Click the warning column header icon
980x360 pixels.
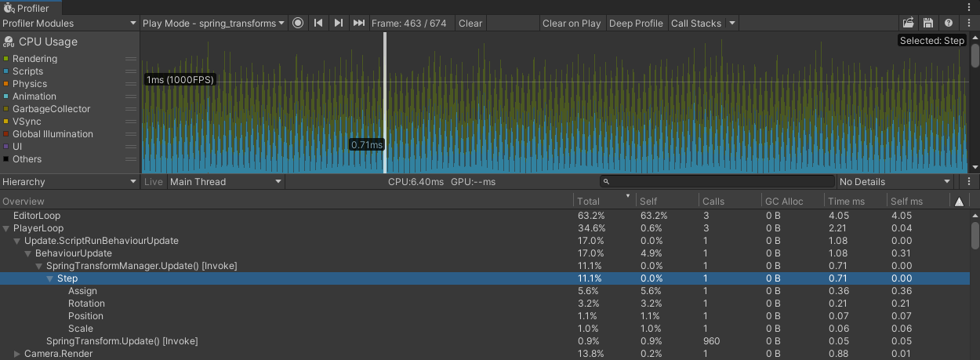tap(959, 202)
